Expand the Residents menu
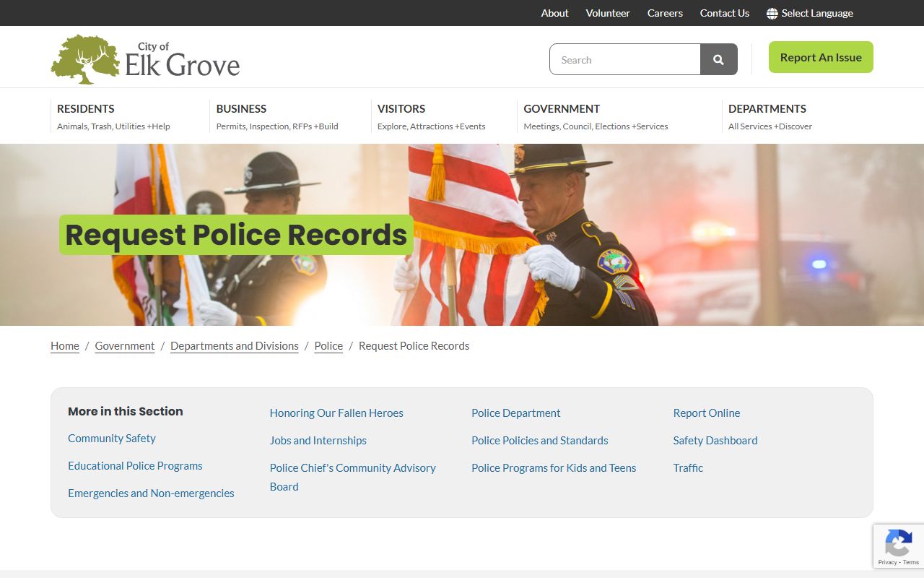 coord(113,116)
